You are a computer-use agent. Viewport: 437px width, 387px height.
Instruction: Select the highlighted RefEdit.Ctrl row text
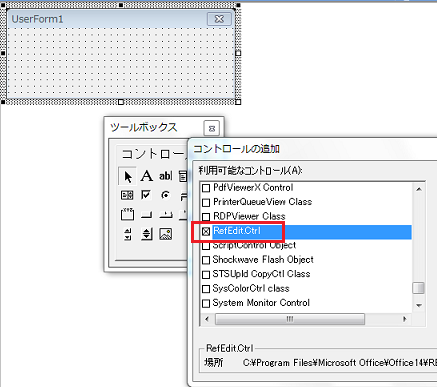pyautogui.click(x=237, y=231)
